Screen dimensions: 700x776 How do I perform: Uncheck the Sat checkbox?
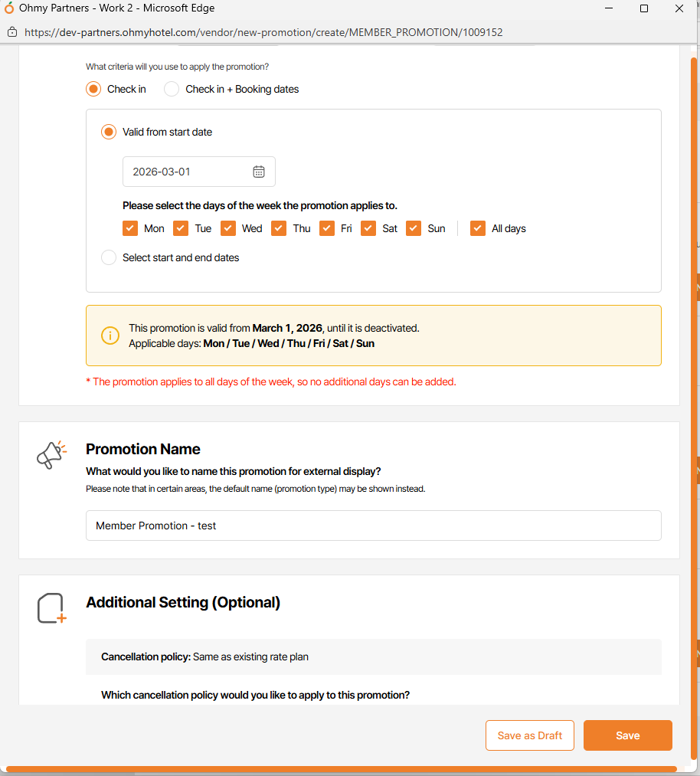coord(368,228)
